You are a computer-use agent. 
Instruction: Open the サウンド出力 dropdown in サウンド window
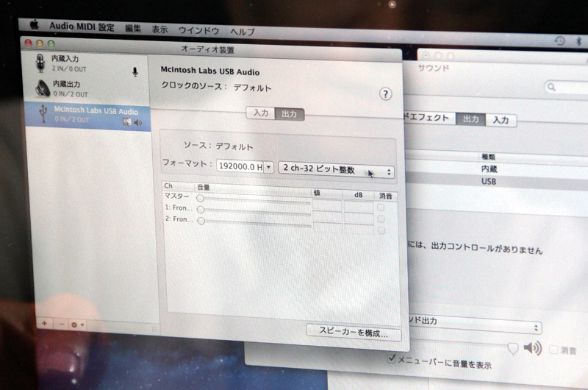[475, 325]
